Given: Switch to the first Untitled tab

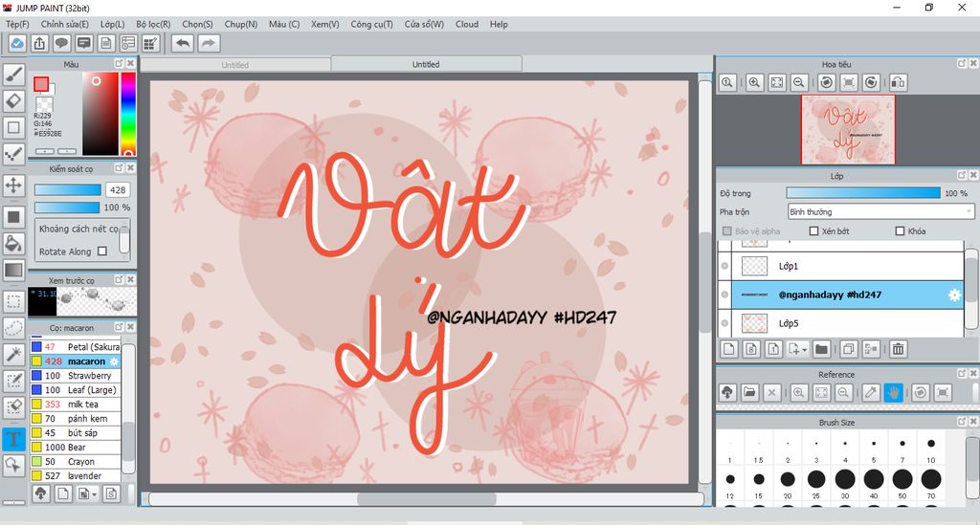Looking at the screenshot, I should coord(235,65).
